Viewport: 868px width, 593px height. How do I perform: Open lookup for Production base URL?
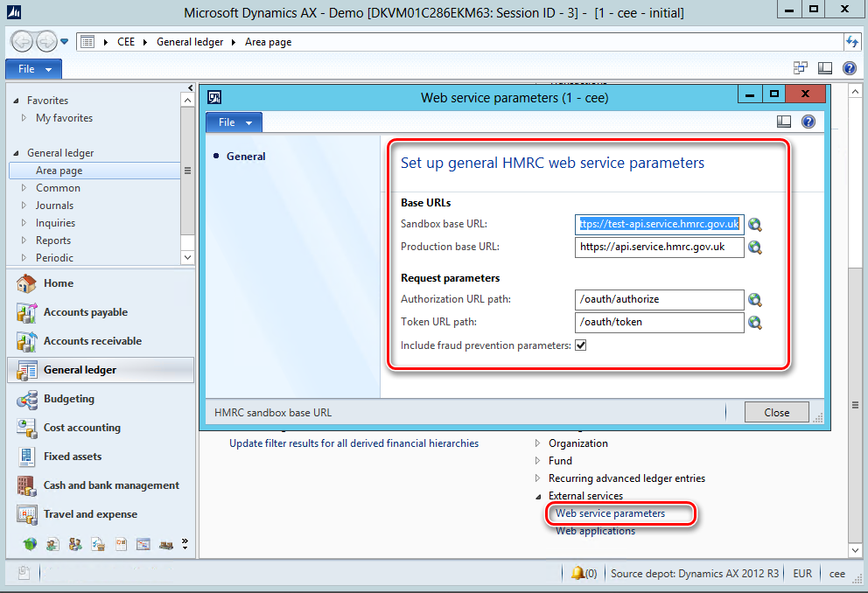(x=754, y=247)
